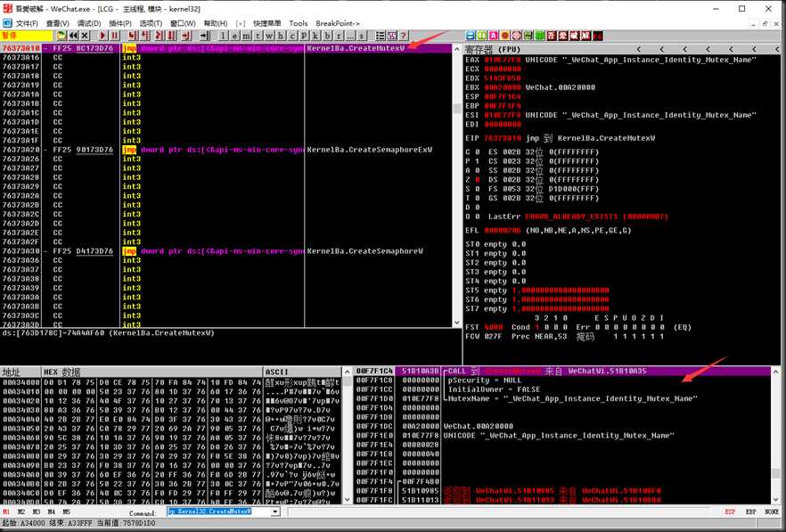The width and height of the screenshot is (786, 532).
Task: Execute till return toolbar icon
Action: click(186, 36)
